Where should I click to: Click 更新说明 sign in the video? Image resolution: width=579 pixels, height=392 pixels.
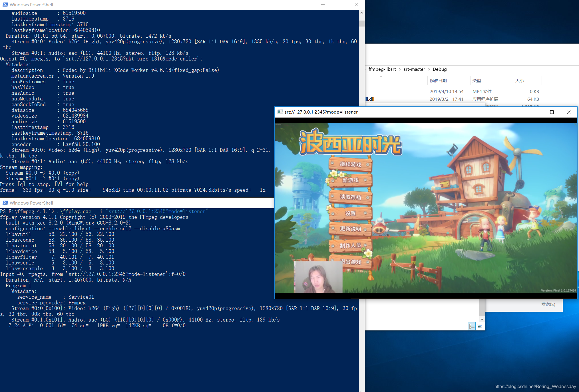click(x=350, y=229)
